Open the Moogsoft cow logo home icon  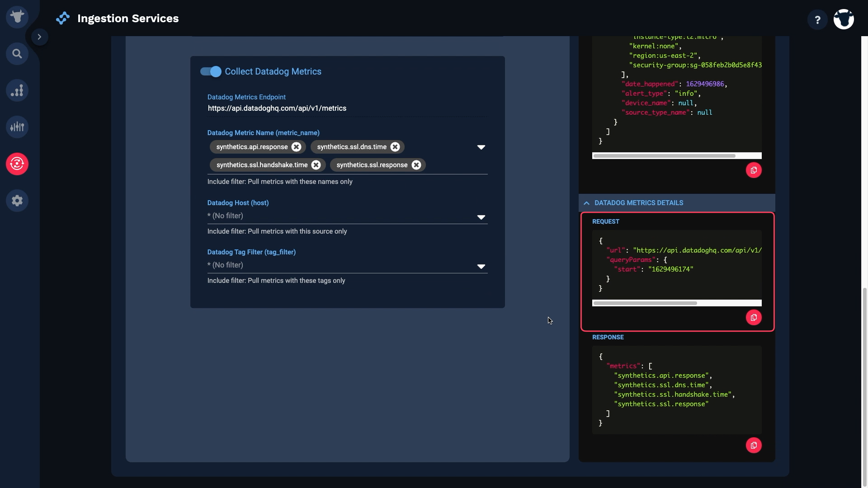(17, 17)
